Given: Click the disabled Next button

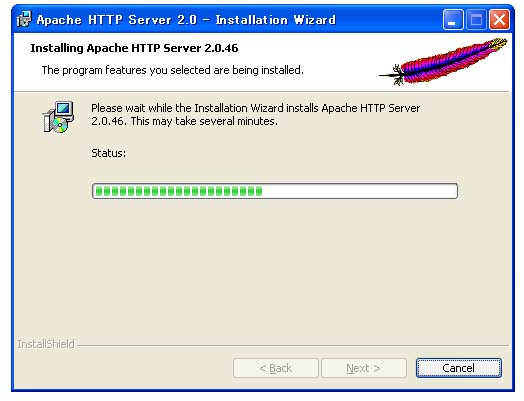Looking at the screenshot, I should (x=364, y=368).
